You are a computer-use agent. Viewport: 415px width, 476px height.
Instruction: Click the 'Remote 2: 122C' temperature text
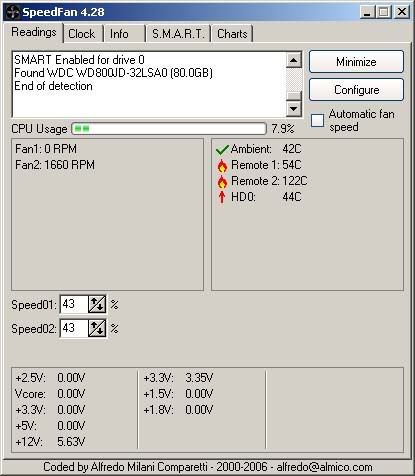[x=269, y=181]
